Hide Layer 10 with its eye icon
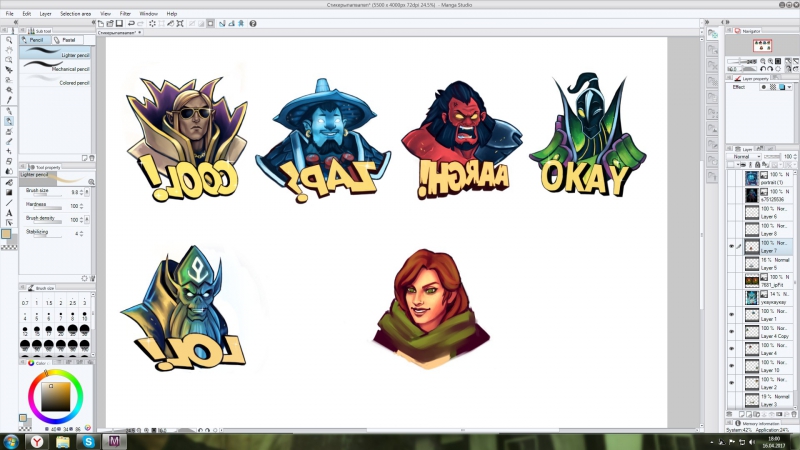This screenshot has width=800, height=450. pos(731,366)
